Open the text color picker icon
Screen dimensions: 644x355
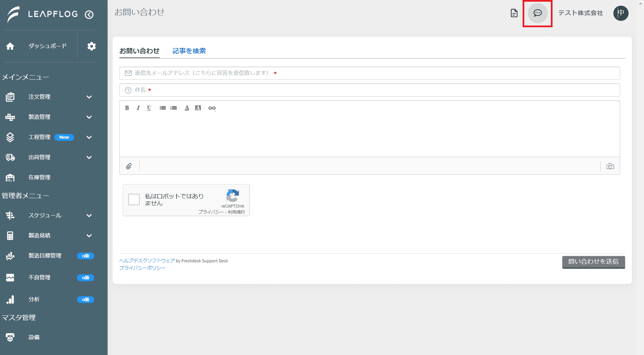pyautogui.click(x=187, y=108)
